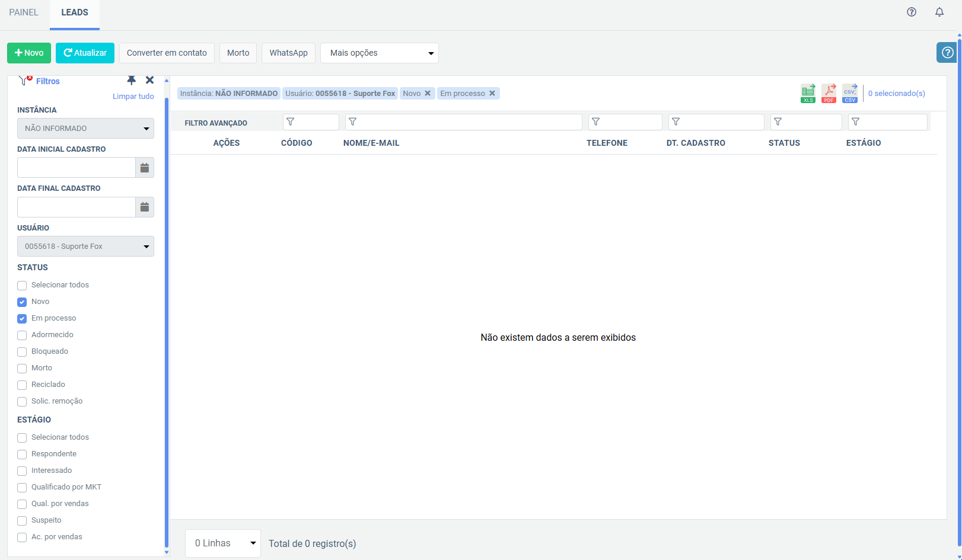Open calendar for Data Final Cadastro

(x=145, y=207)
